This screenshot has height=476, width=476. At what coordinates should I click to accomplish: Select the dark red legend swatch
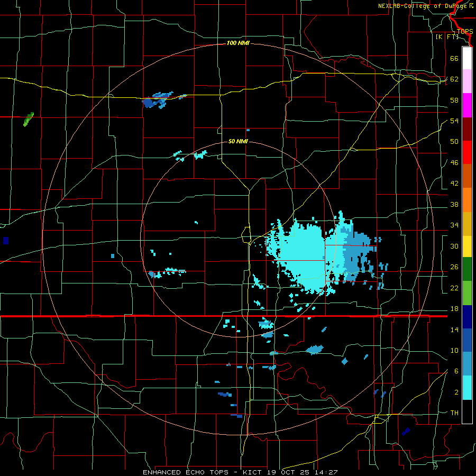click(467, 129)
